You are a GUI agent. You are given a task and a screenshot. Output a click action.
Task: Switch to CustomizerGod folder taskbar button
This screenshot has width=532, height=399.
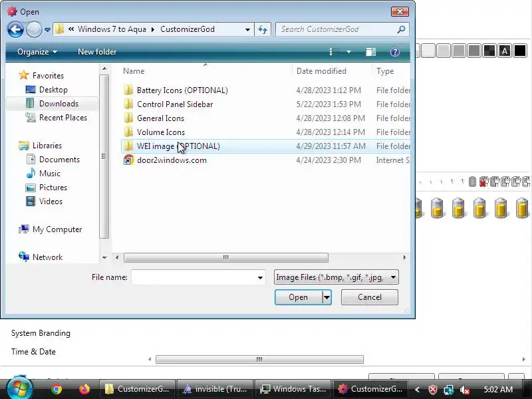(x=137, y=389)
